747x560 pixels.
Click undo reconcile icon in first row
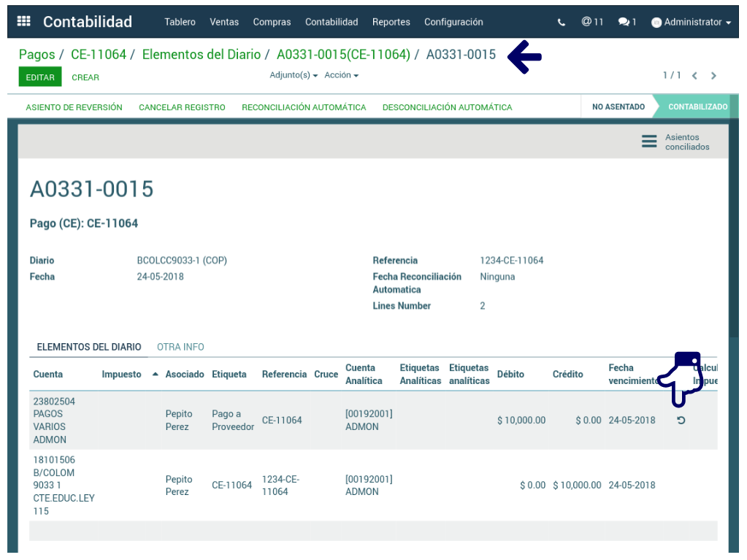[681, 421]
